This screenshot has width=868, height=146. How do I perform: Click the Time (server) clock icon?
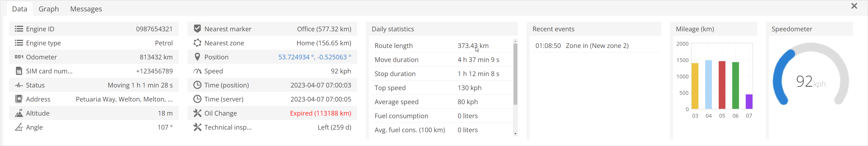tap(197, 99)
